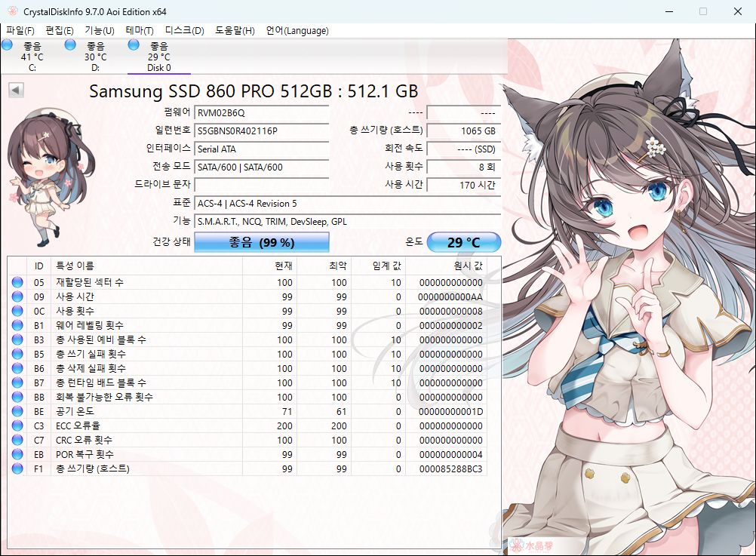Click blue dot next to 총 쓰기량 (호스트) row

tap(17, 468)
